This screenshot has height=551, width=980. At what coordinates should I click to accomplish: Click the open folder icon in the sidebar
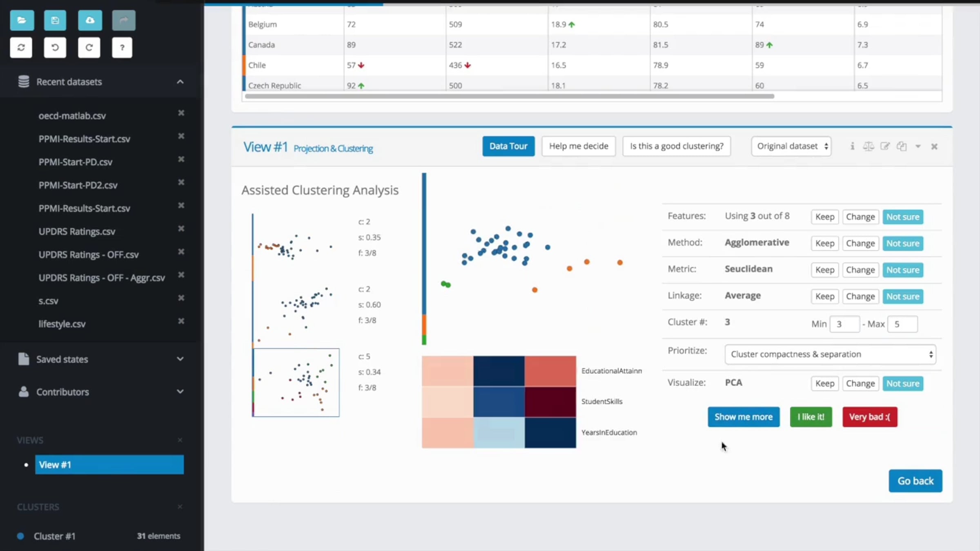click(x=22, y=20)
